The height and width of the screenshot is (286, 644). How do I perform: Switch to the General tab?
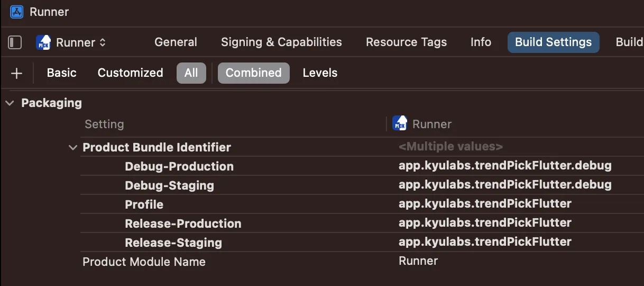coord(176,42)
